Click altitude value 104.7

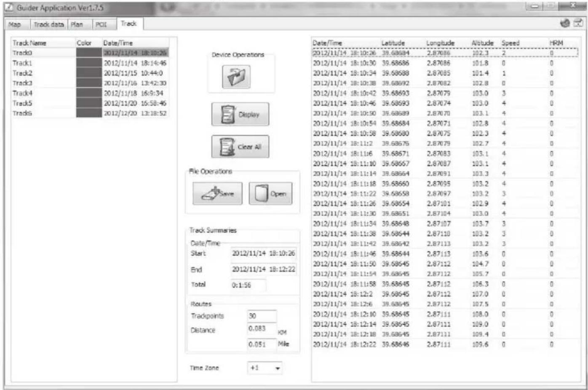pos(480,264)
